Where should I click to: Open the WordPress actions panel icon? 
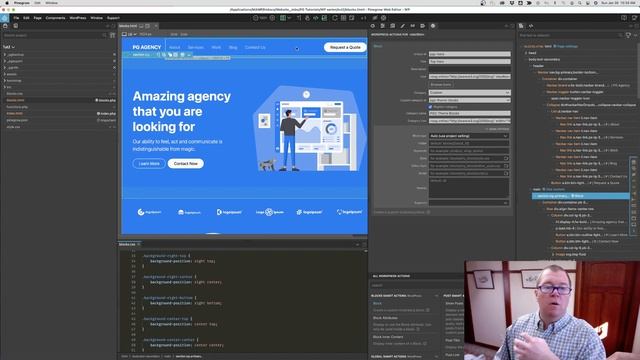tap(433, 26)
